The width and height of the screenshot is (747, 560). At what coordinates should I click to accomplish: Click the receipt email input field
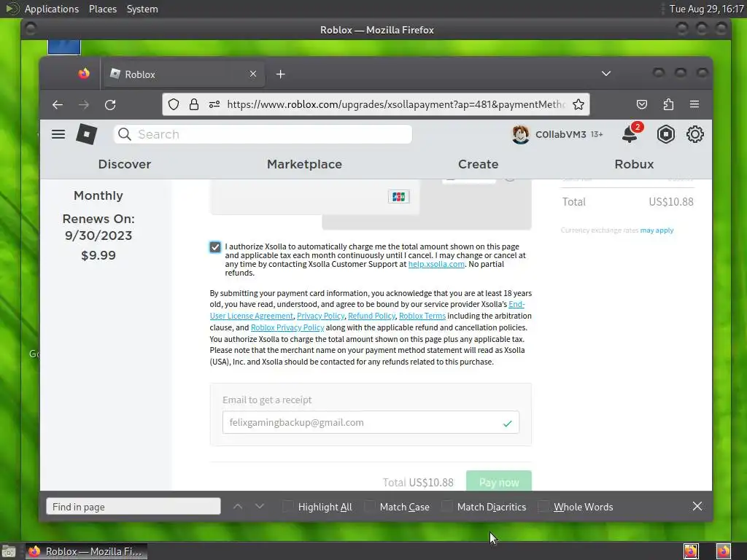click(x=371, y=422)
